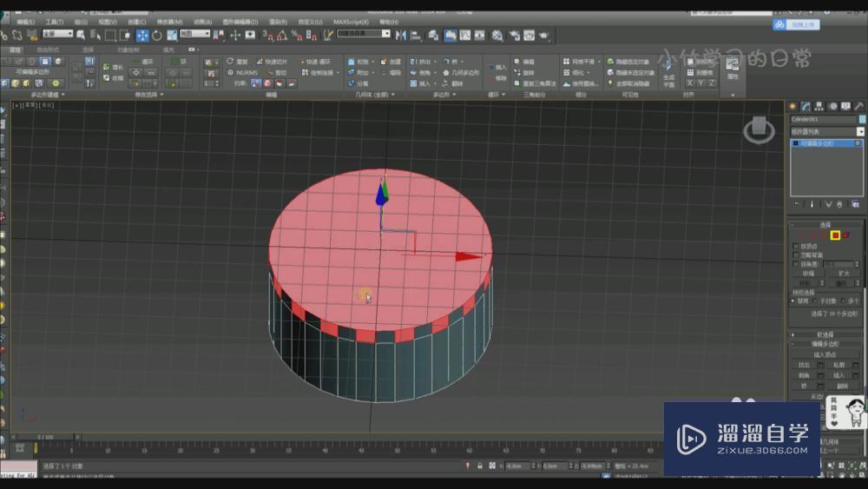The height and width of the screenshot is (489, 868).
Task: Click the Select and Link icon
Action: [x=4, y=36]
